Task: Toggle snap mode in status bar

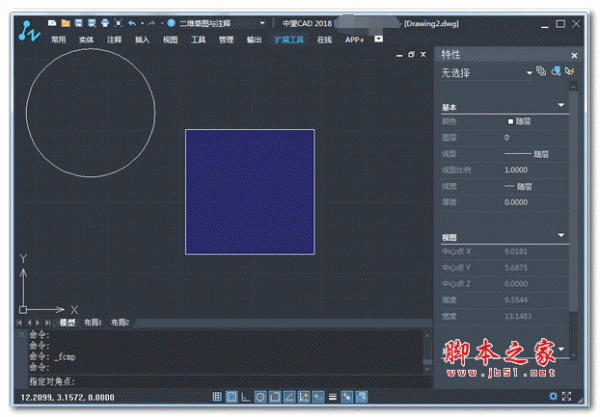Action: point(231,397)
